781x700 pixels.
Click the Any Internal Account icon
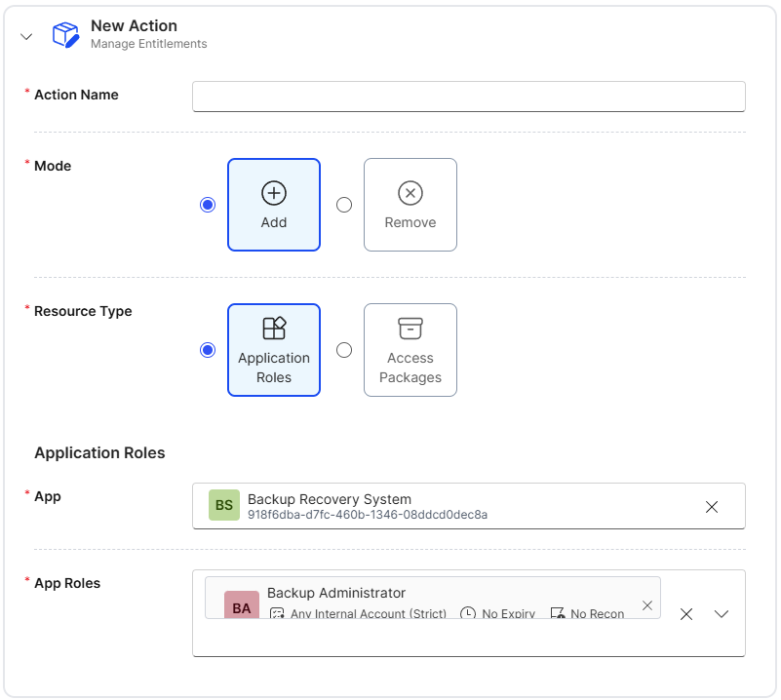pos(277,614)
